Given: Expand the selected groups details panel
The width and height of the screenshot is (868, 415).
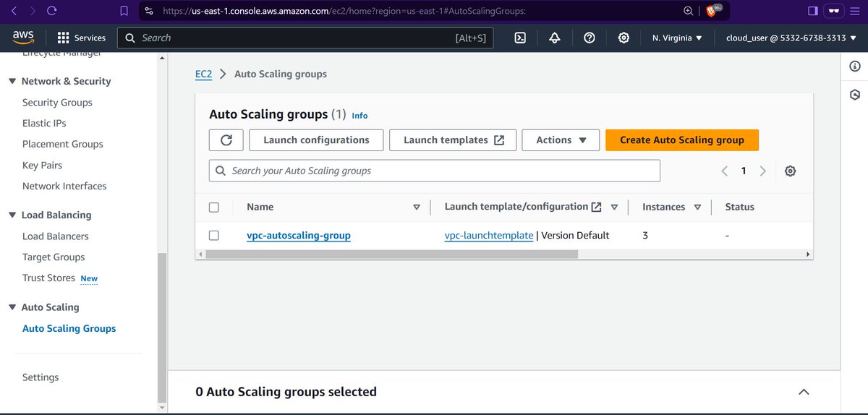Looking at the screenshot, I should pyautogui.click(x=804, y=392).
